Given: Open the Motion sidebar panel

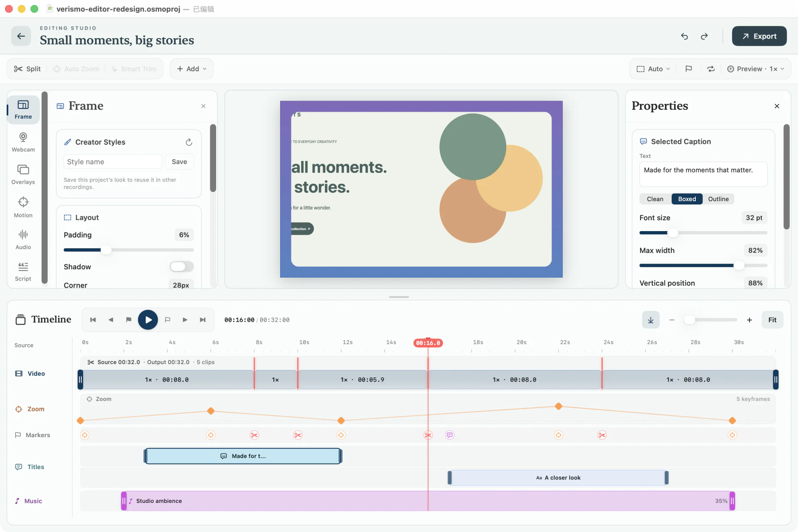Looking at the screenshot, I should [23, 207].
